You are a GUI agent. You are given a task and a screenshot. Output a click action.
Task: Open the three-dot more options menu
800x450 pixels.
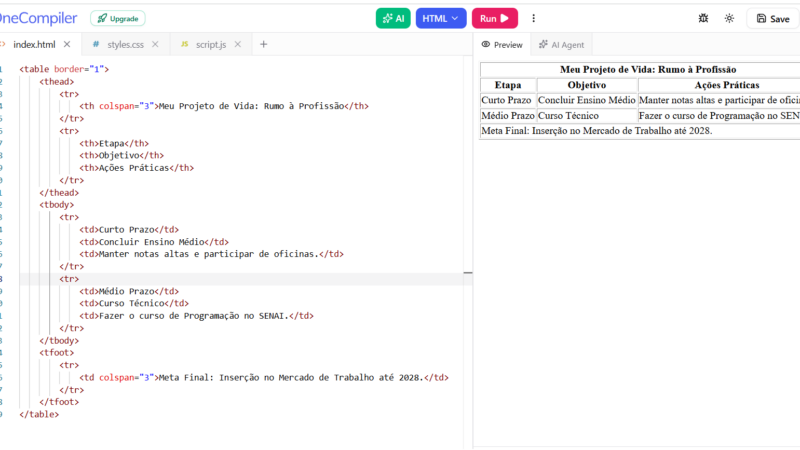tap(534, 18)
